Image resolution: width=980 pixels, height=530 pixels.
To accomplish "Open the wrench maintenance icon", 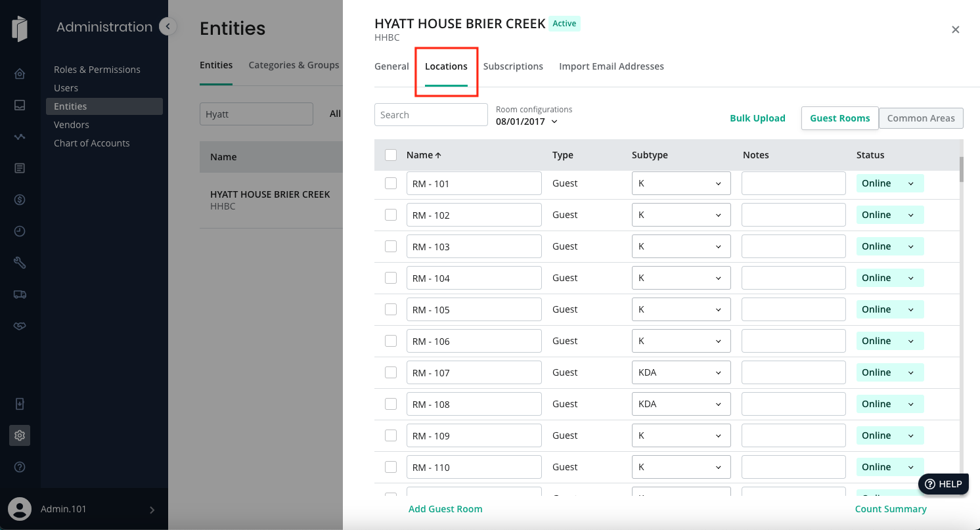I will pos(20,263).
